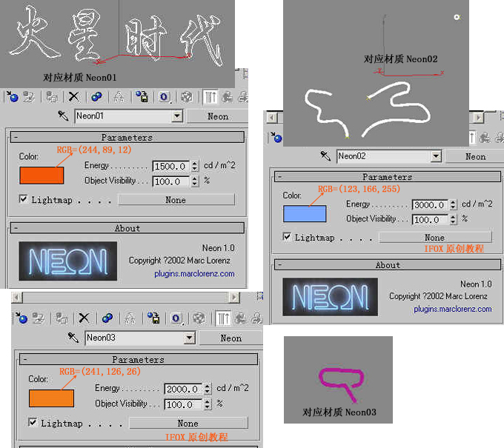504x448 pixels.
Task: Collapse About rollout in Neon01 panel
Action: click(x=127, y=228)
